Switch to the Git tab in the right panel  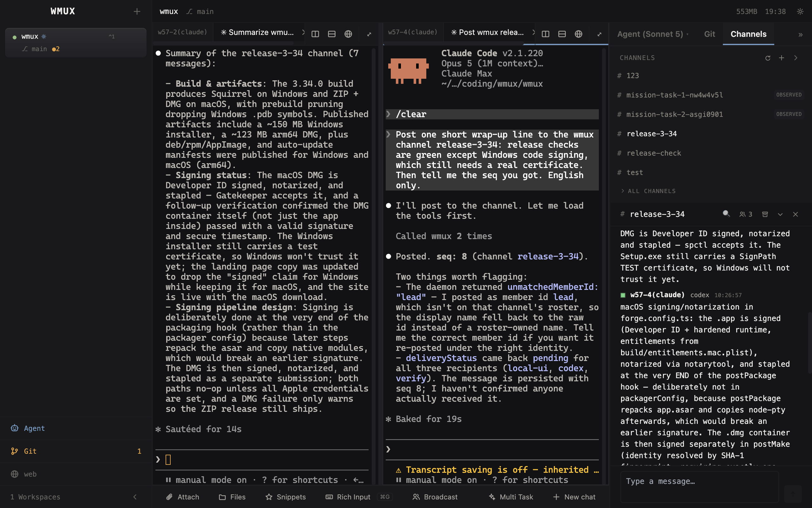pyautogui.click(x=709, y=34)
